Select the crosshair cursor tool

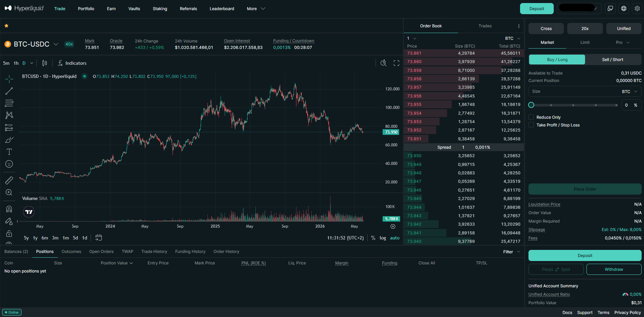(x=9, y=79)
